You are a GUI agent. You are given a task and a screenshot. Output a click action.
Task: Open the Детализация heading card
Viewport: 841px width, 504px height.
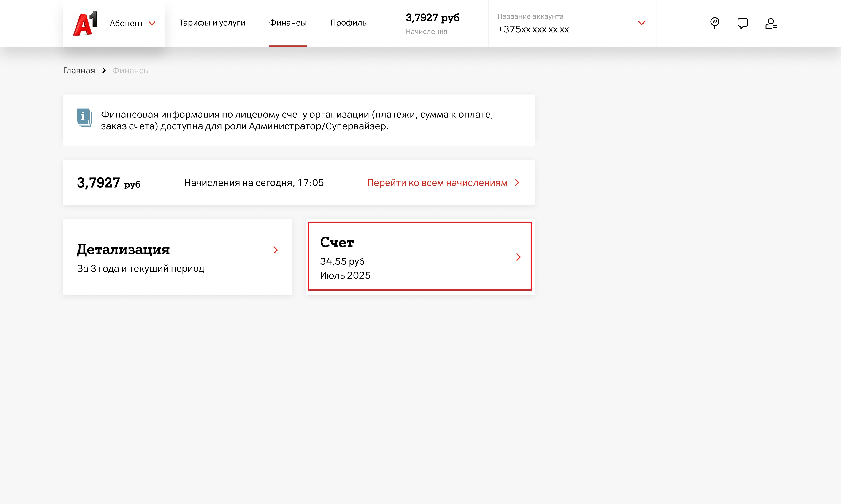[123, 250]
